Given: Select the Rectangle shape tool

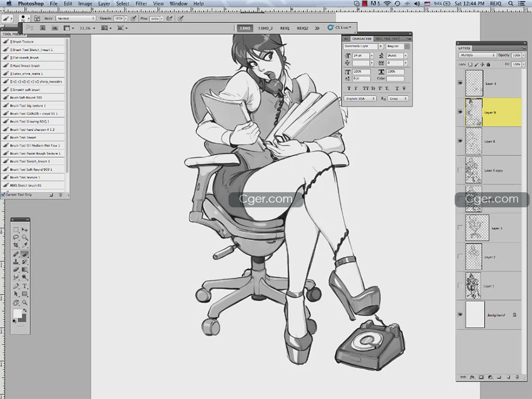Looking at the screenshot, I should [x=24, y=294].
